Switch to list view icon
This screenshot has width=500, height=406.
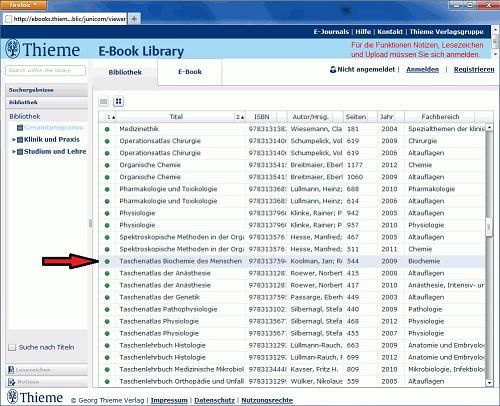tap(104, 101)
